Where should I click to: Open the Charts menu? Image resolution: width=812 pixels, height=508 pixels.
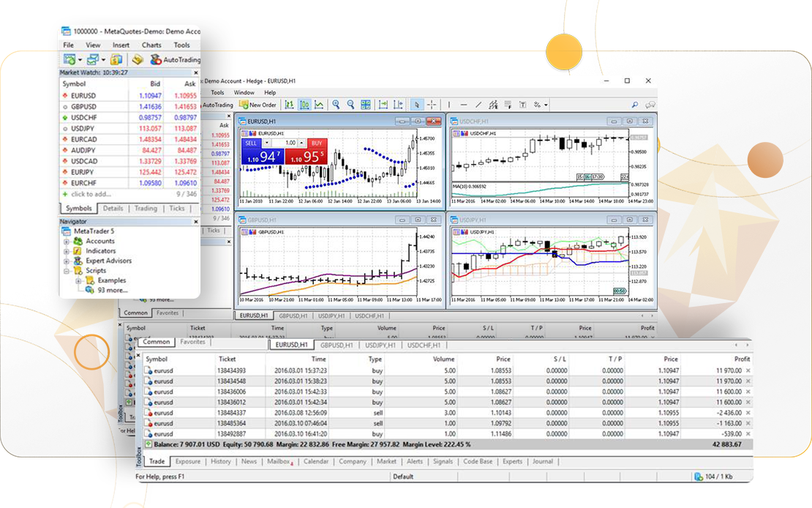tap(151, 45)
